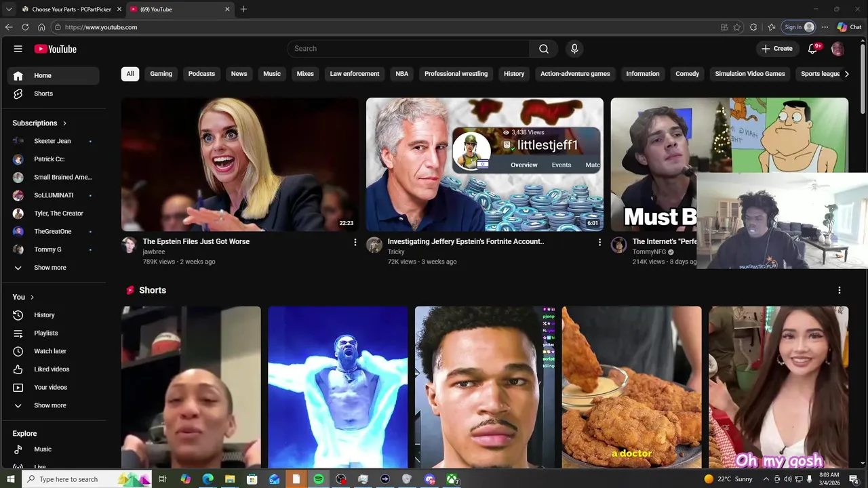Click the search magnifier button

[544, 49]
